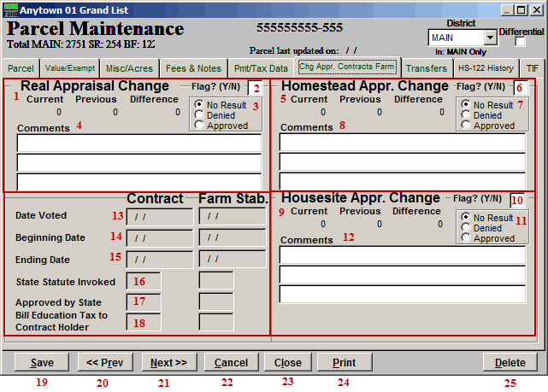Click the Save button
Screen dimensions: 548x392
click(41, 362)
